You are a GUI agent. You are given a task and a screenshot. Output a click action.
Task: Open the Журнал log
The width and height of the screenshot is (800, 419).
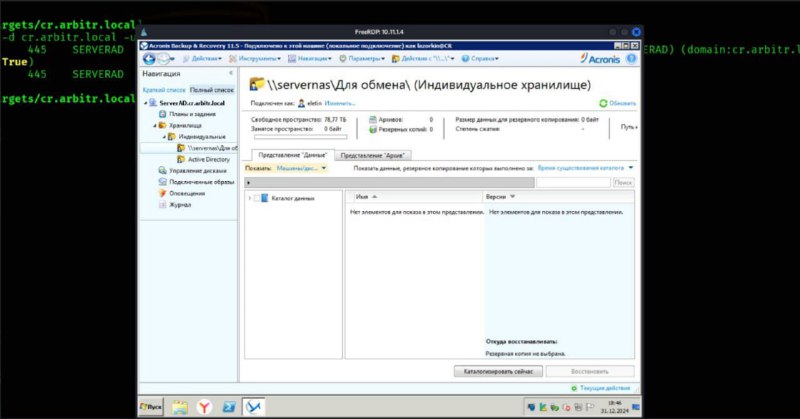coord(180,205)
